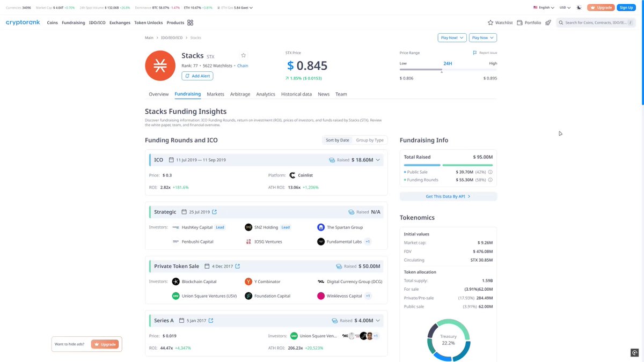Show more Strategic investors +1 badge

(368, 242)
